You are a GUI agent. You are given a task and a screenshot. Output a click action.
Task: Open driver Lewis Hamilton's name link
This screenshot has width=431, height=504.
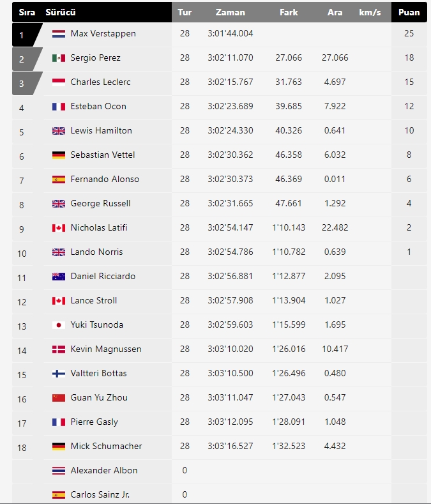101,131
